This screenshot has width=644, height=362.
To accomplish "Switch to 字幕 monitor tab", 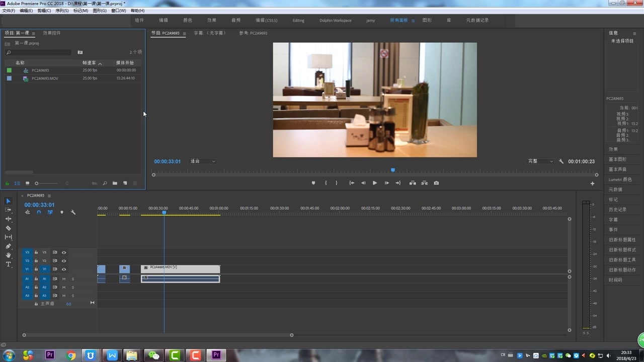I will [210, 33].
